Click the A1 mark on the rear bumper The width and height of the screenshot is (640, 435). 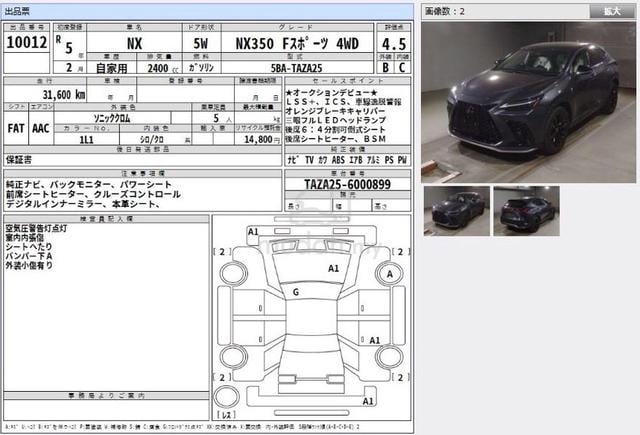(x=368, y=401)
